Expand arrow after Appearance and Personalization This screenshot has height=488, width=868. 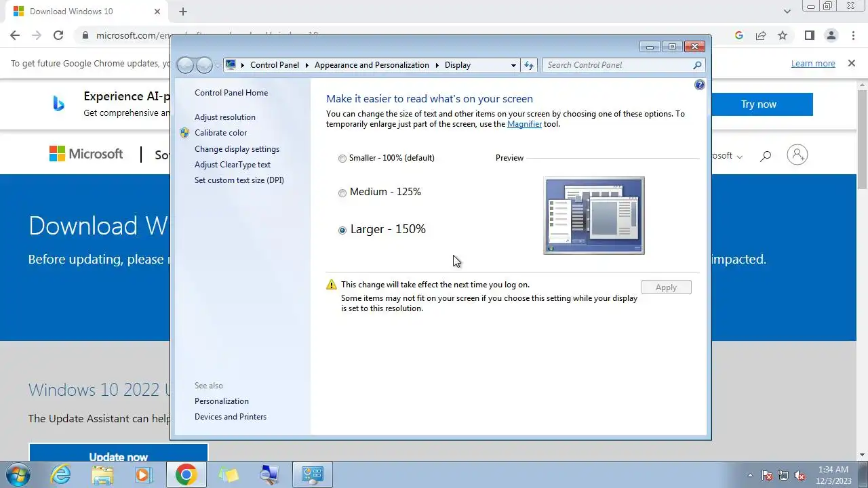[437, 65]
